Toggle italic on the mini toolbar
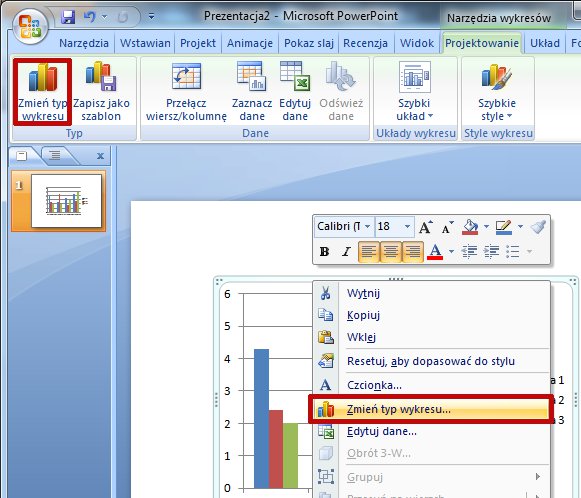This screenshot has height=498, width=581. click(346, 252)
